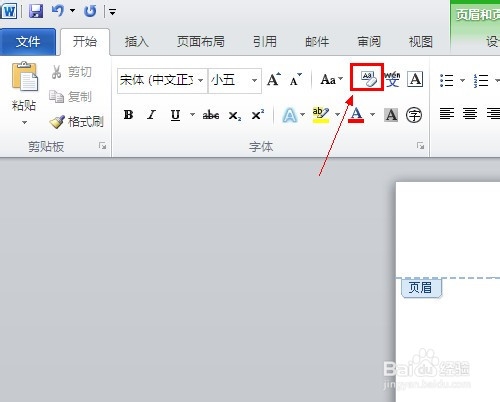Save the document with the floppy disk icon
The image size is (500, 402).
(36, 12)
